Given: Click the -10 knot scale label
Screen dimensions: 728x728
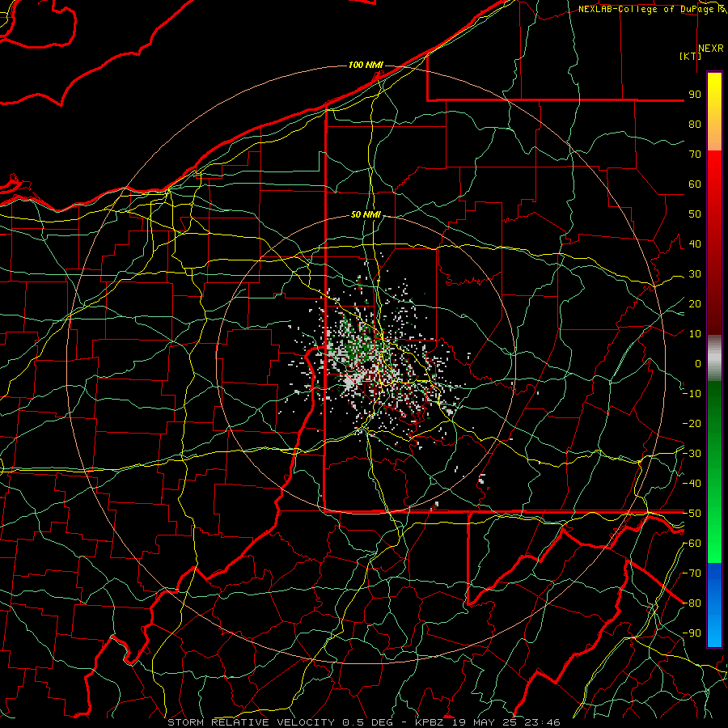Looking at the screenshot, I should 692,394.
